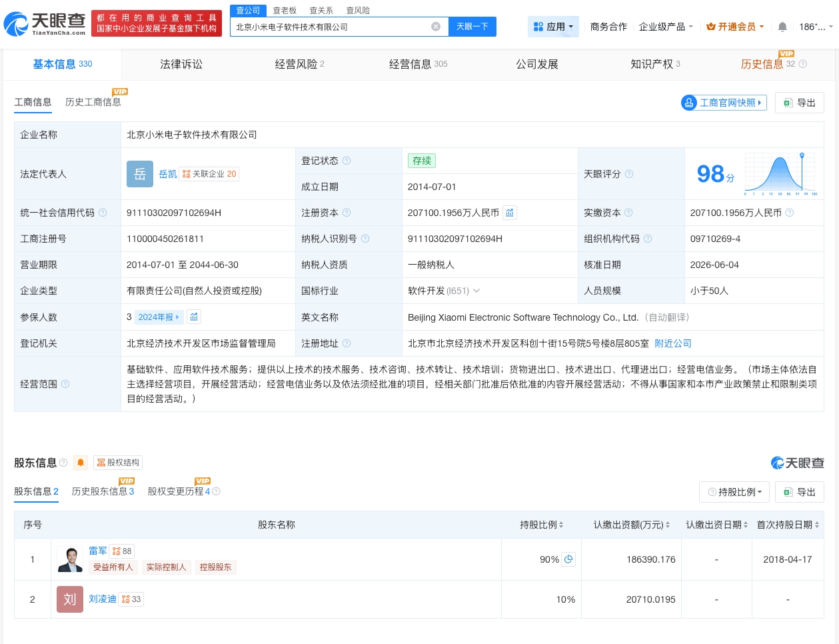Click help icon beside 组织机构代码
Image resolution: width=839 pixels, height=644 pixels.
tap(648, 239)
